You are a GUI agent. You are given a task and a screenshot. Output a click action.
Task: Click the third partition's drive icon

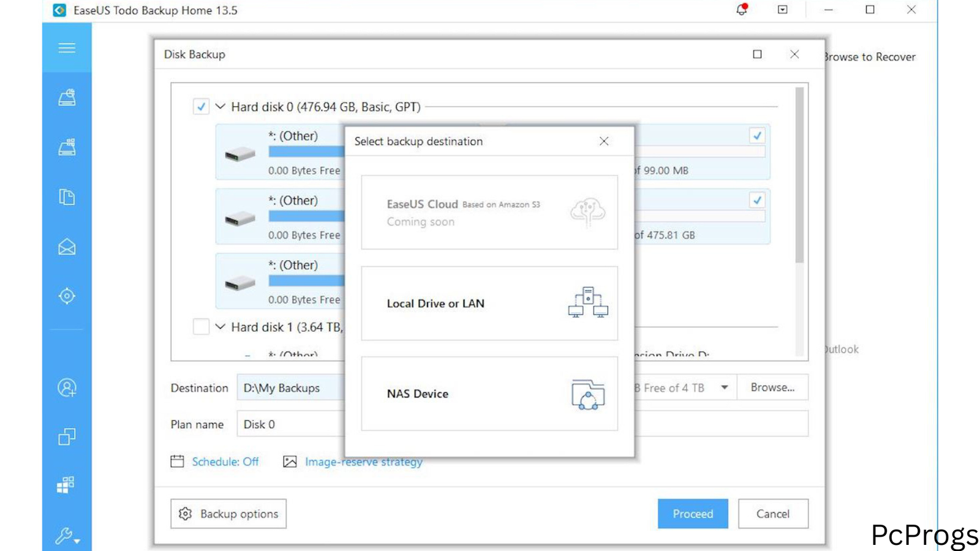pyautogui.click(x=240, y=283)
